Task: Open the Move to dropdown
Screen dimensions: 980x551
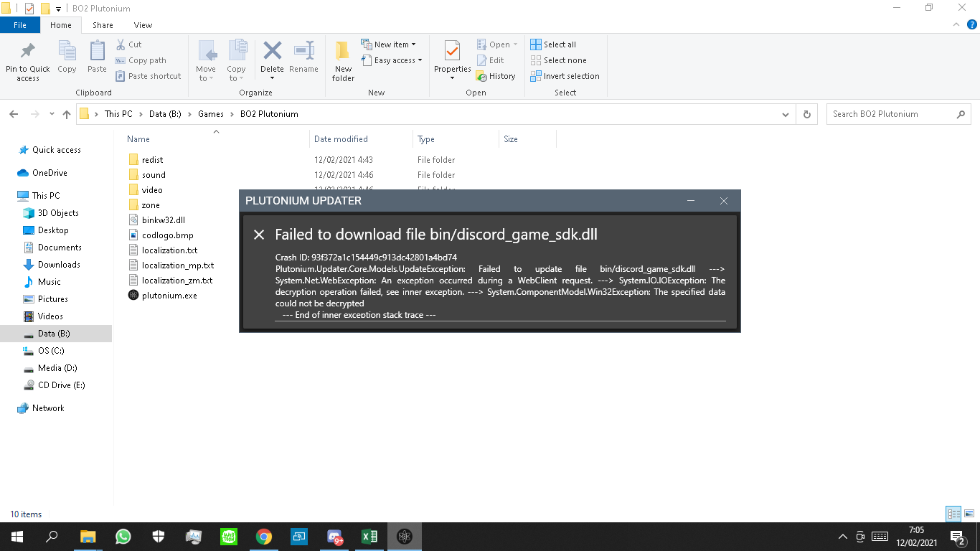Action: [206, 61]
